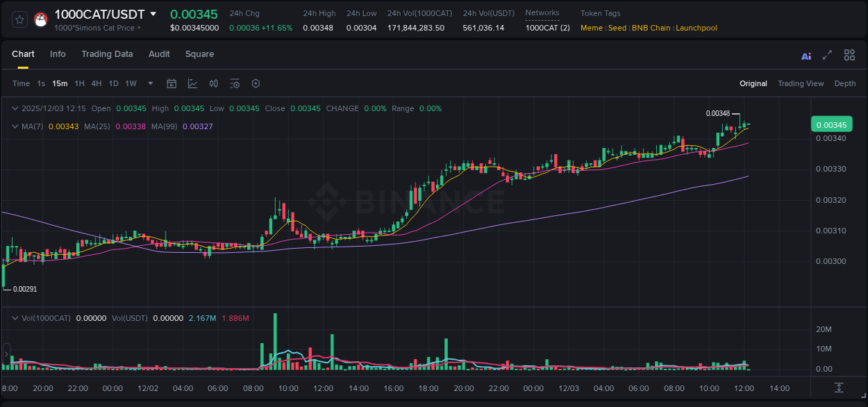Collapse the MA indicator legend row

[x=15, y=126]
